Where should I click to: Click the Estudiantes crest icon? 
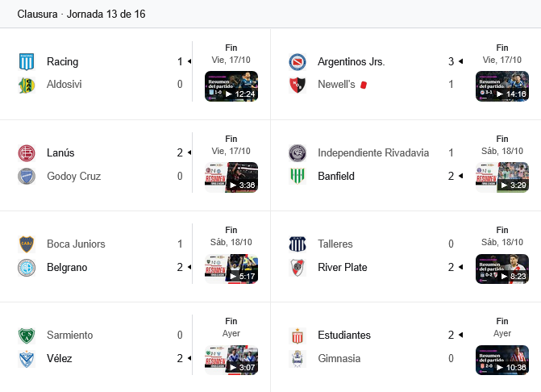(298, 336)
